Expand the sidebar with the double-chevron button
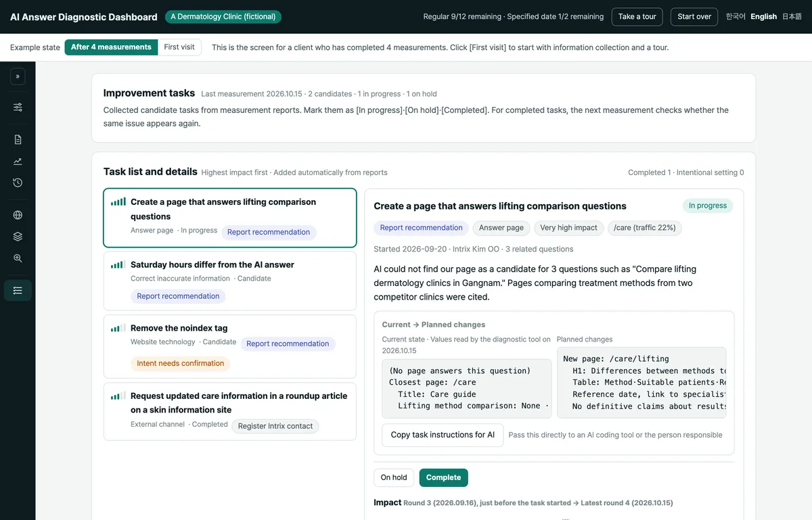Viewport: 812px width, 520px height. (18, 77)
